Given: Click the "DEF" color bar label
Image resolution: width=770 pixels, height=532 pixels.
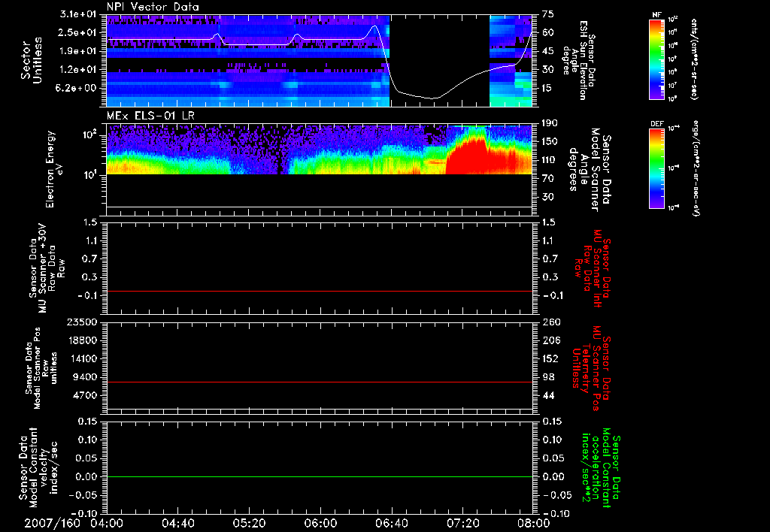Looking at the screenshot, I should click(x=657, y=124).
